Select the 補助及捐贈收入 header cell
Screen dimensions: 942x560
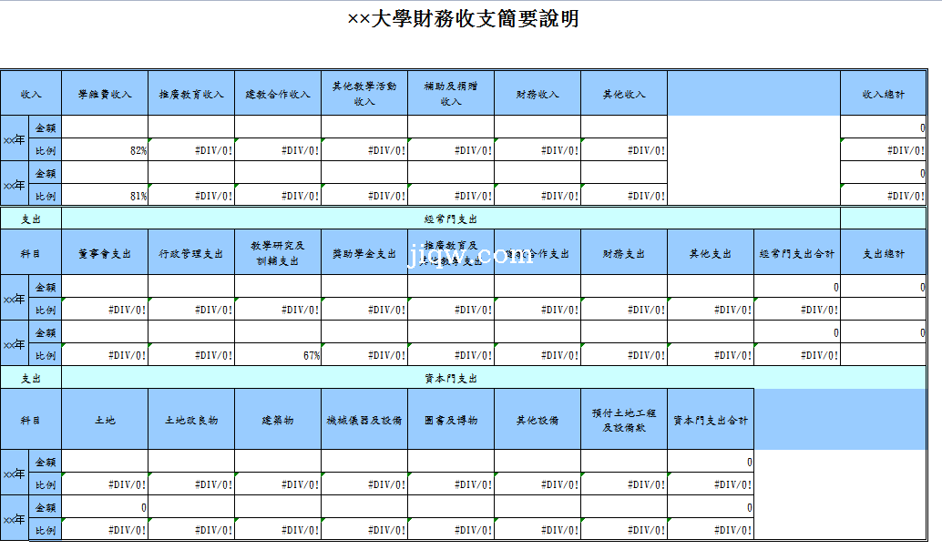(451, 94)
